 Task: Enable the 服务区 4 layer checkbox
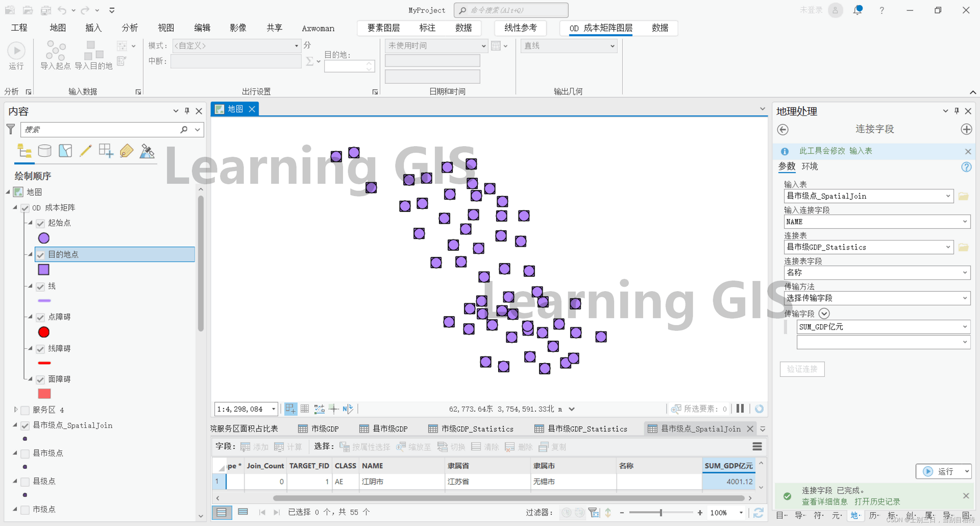[x=25, y=410]
